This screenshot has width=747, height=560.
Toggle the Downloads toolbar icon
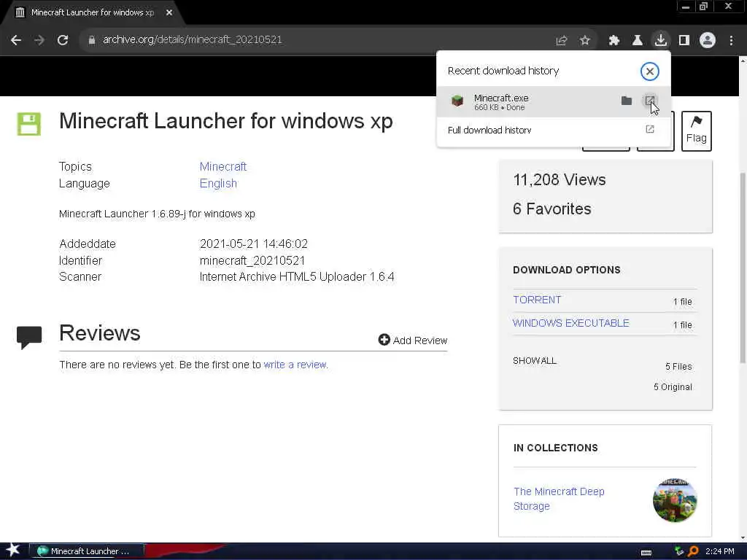coord(661,41)
